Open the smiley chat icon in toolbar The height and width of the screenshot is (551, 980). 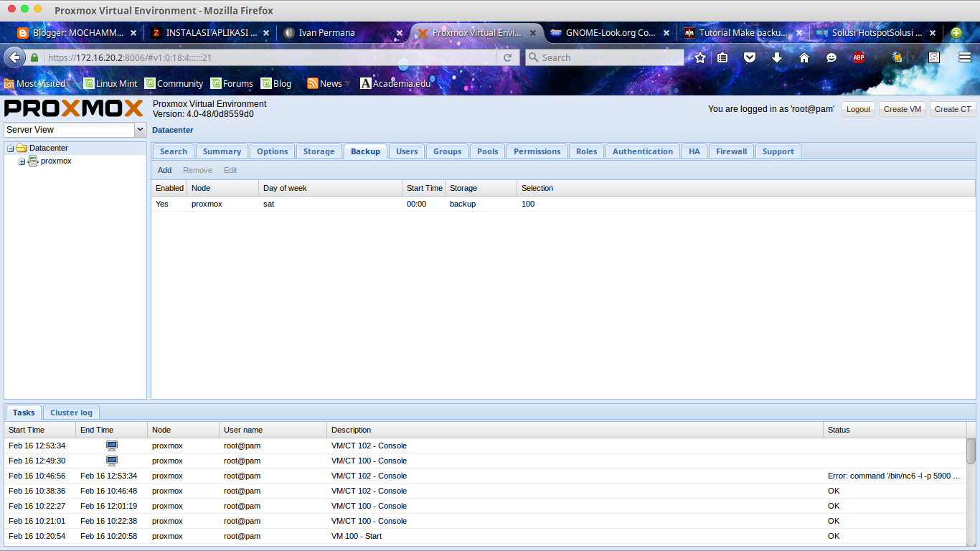(831, 57)
